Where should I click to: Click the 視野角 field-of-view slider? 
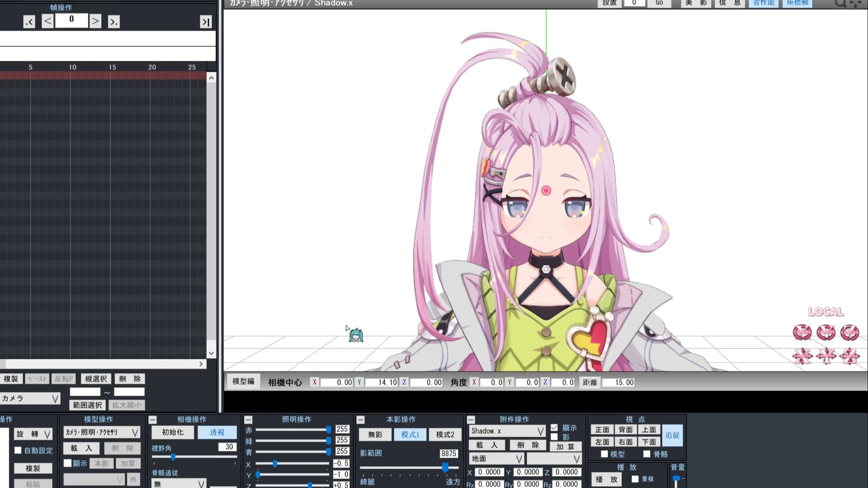tap(194, 457)
